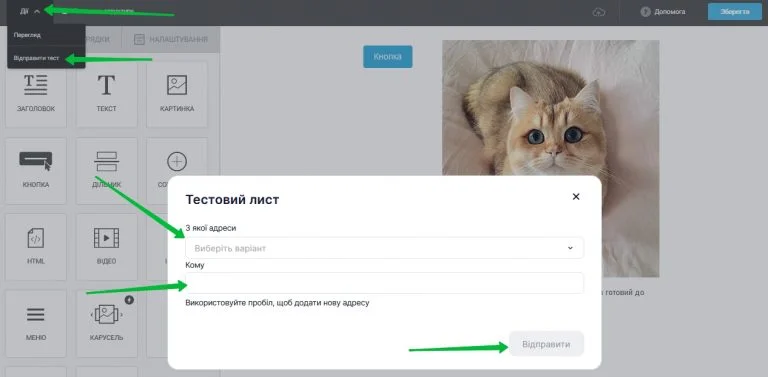Click into the Кому recipient input field
Screen dimensions: 768x377
pyautogui.click(x=384, y=283)
